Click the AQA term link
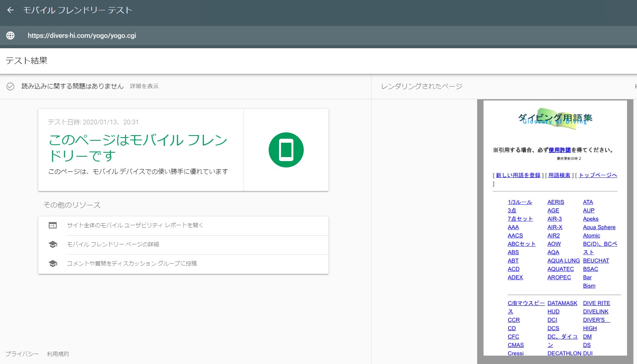 coord(553,252)
